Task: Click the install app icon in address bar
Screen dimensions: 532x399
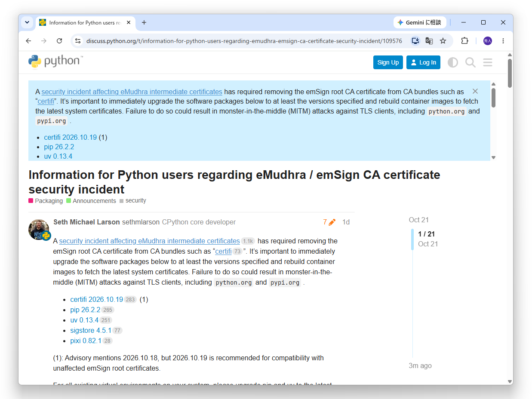Action: (x=415, y=41)
